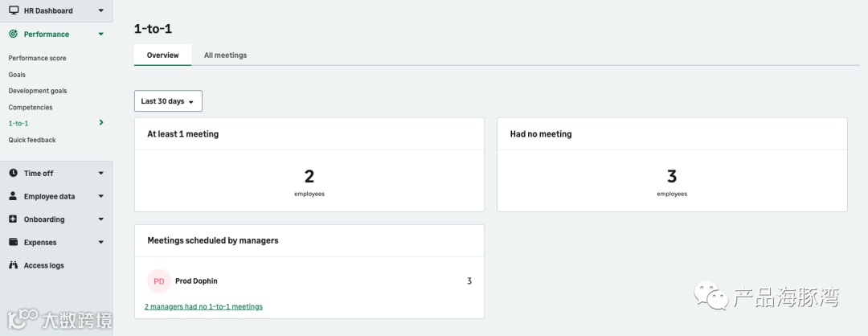Click the Time off clock icon
This screenshot has width=868, height=336.
point(13,174)
